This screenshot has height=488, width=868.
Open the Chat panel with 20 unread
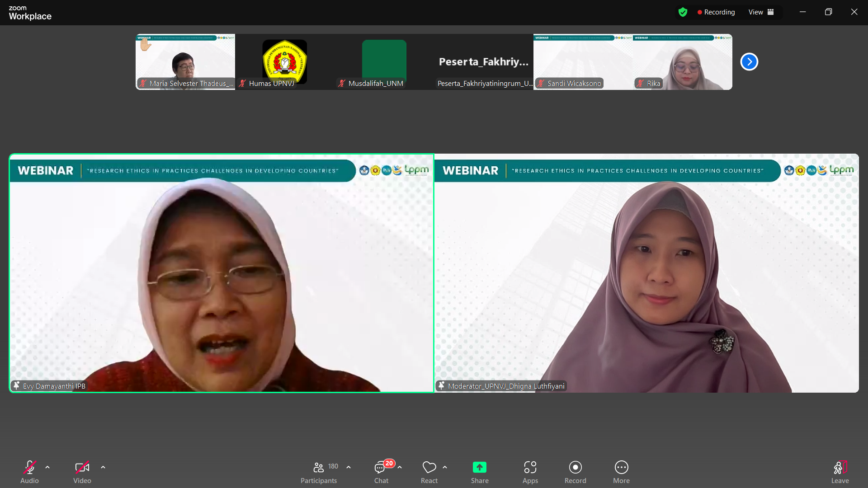[x=381, y=467]
